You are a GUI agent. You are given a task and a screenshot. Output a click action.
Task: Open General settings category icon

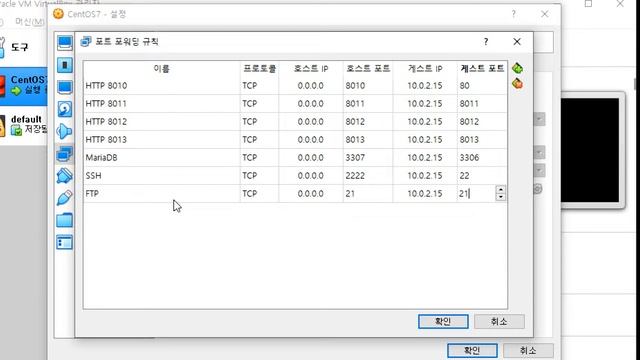[64, 43]
